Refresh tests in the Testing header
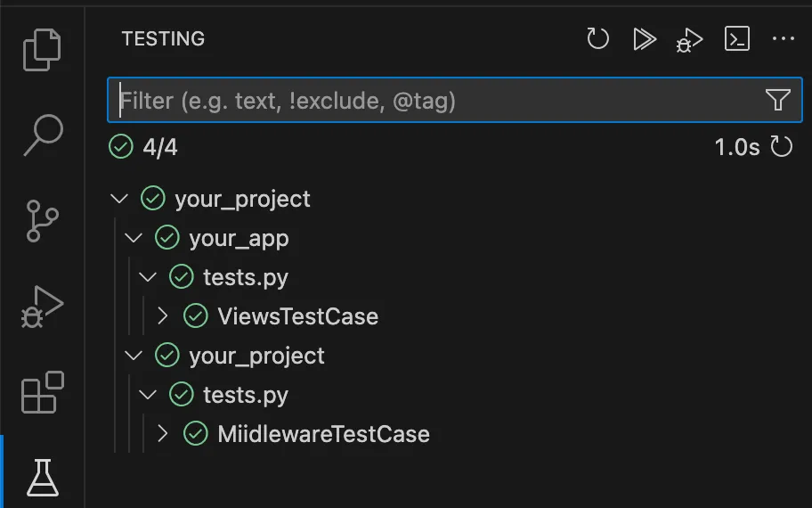Viewport: 812px width, 508px height. (597, 39)
